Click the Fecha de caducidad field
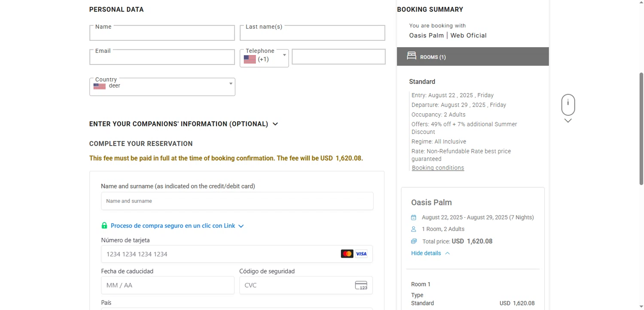Viewport: 644px width, 310px height. point(168,285)
